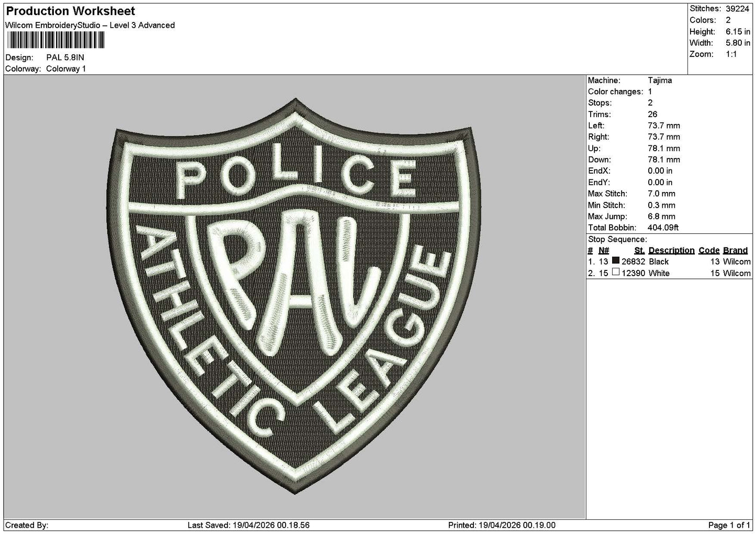Click the "N#" column header
This screenshot has width=756, height=534.
coord(604,251)
